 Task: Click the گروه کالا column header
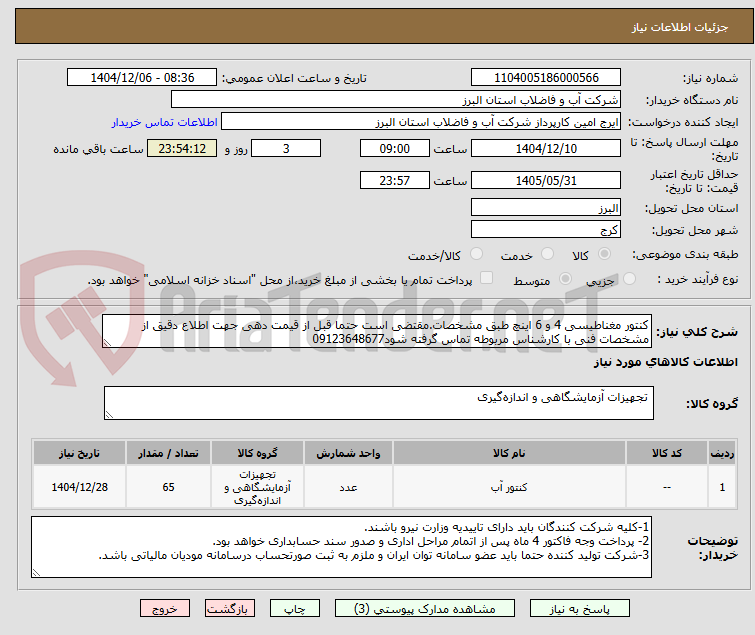coord(257,453)
